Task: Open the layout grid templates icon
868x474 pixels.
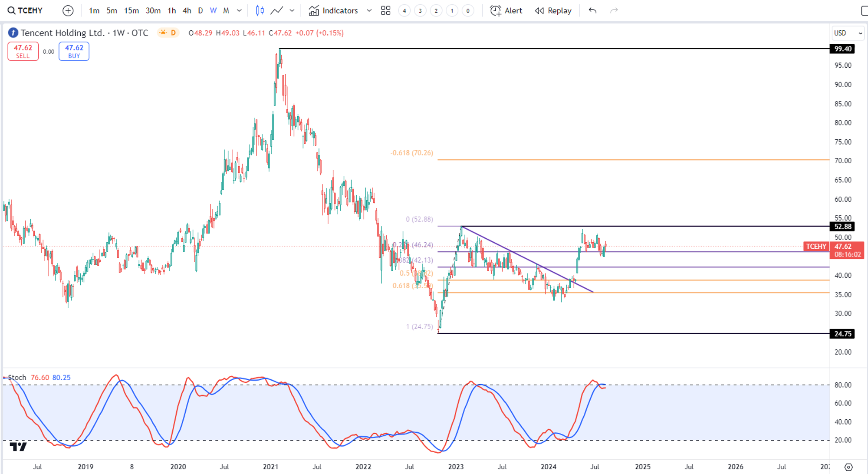Action: [x=385, y=10]
